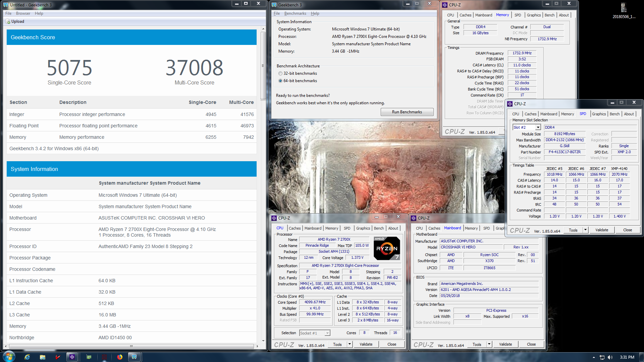Open Help menu in Geekbench 3 window
Viewport: 644px width, 362px height.
click(315, 13)
